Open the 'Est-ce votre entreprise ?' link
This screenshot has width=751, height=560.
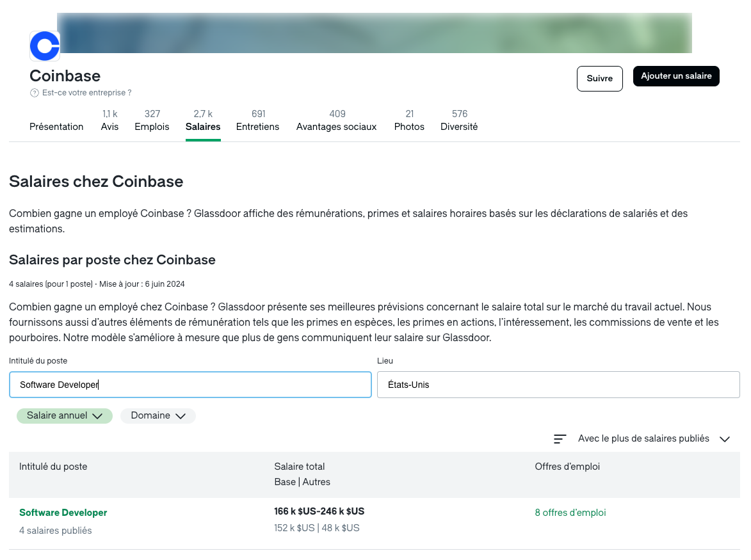click(86, 93)
